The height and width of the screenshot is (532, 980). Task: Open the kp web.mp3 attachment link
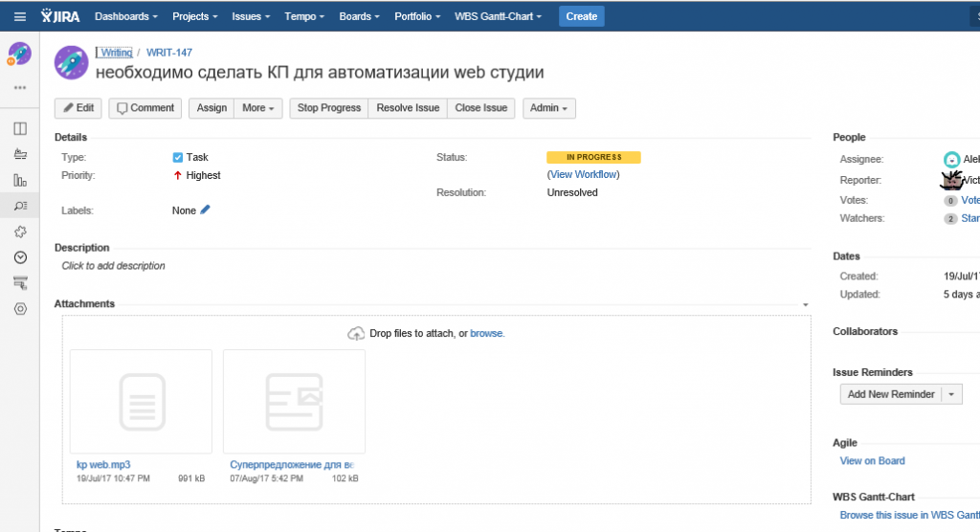103,464
